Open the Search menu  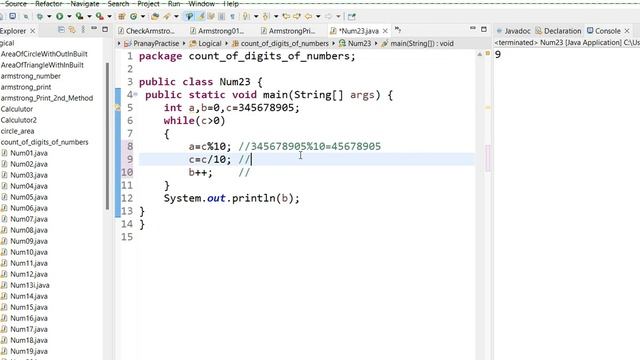click(118, 4)
